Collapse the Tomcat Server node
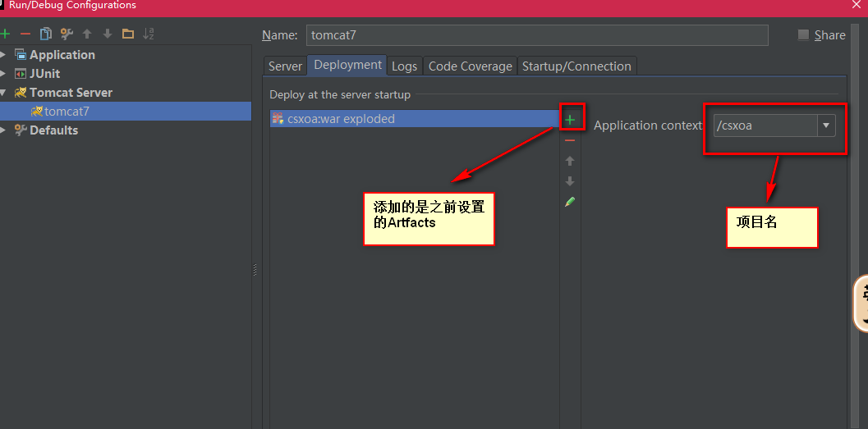This screenshot has width=868, height=429. 4,93
